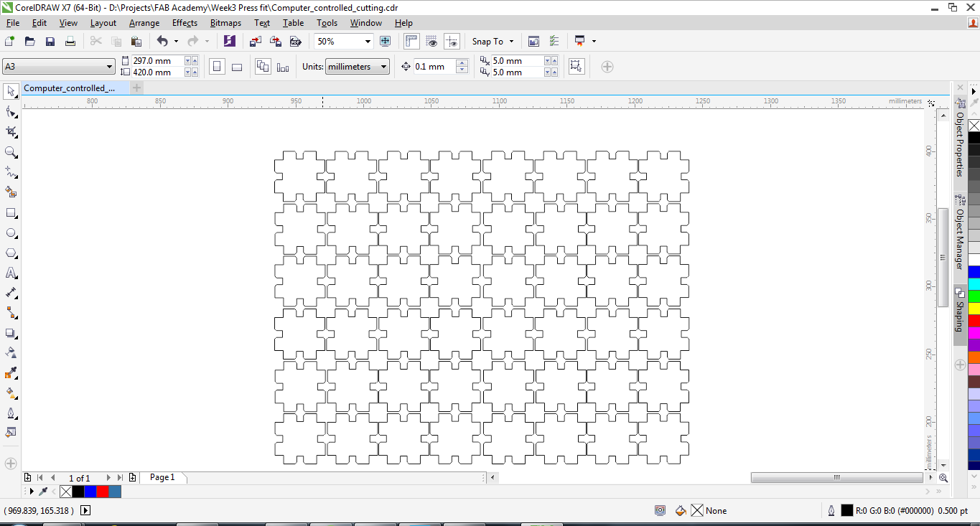This screenshot has width=980, height=526.
Task: Select the Zoom tool magnifier
Action: pos(11,152)
